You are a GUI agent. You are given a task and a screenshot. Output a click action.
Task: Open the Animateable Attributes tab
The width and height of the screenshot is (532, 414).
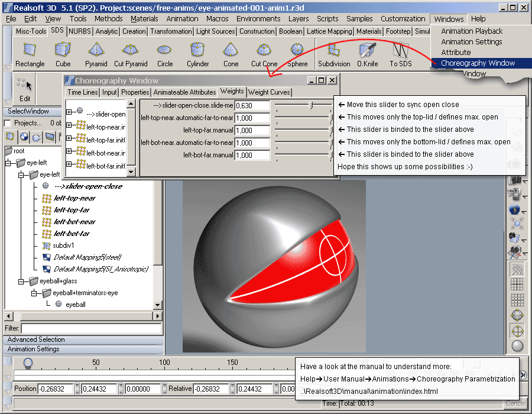(x=184, y=92)
